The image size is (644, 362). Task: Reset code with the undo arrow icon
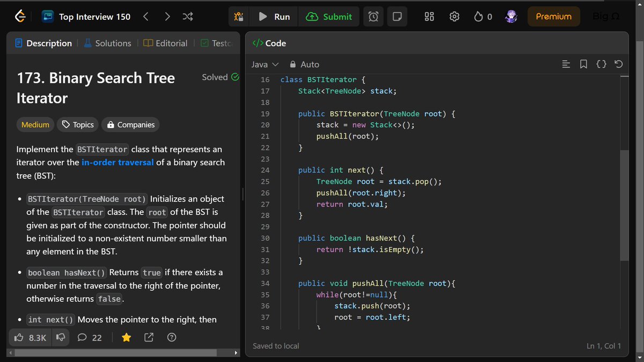coord(618,64)
